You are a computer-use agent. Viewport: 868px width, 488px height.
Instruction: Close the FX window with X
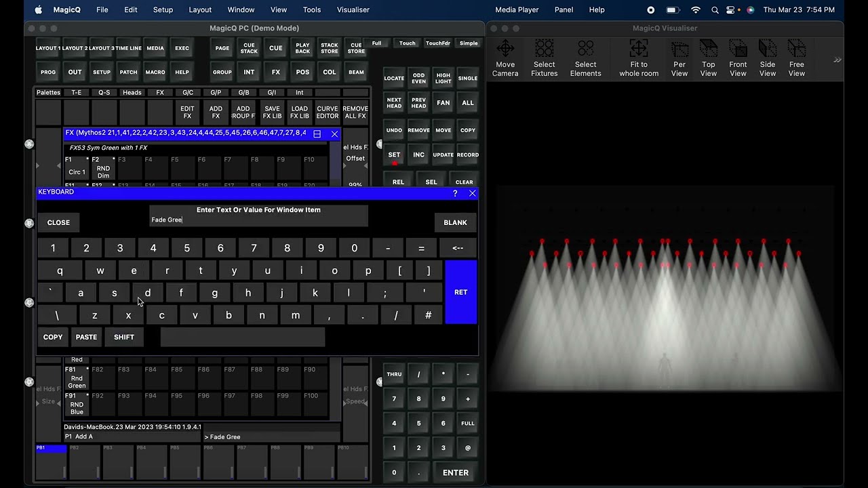(334, 134)
